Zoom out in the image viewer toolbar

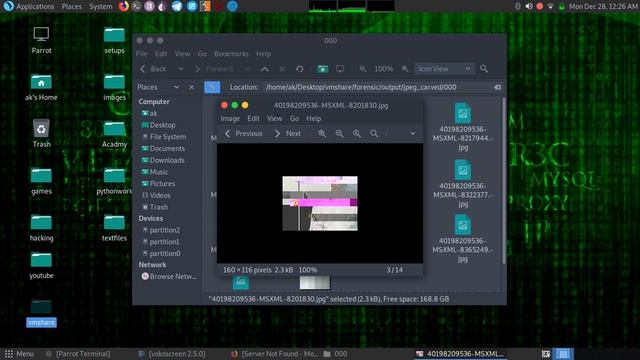coord(339,133)
